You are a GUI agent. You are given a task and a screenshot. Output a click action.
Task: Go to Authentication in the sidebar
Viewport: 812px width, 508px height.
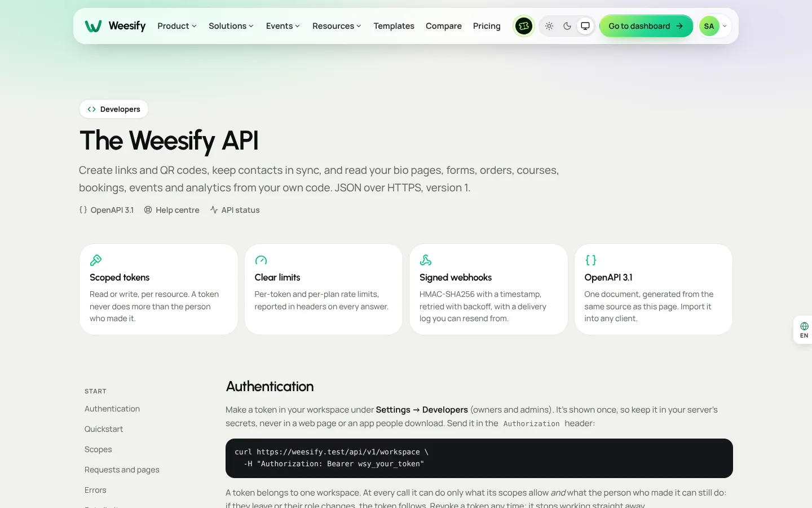pyautogui.click(x=112, y=409)
